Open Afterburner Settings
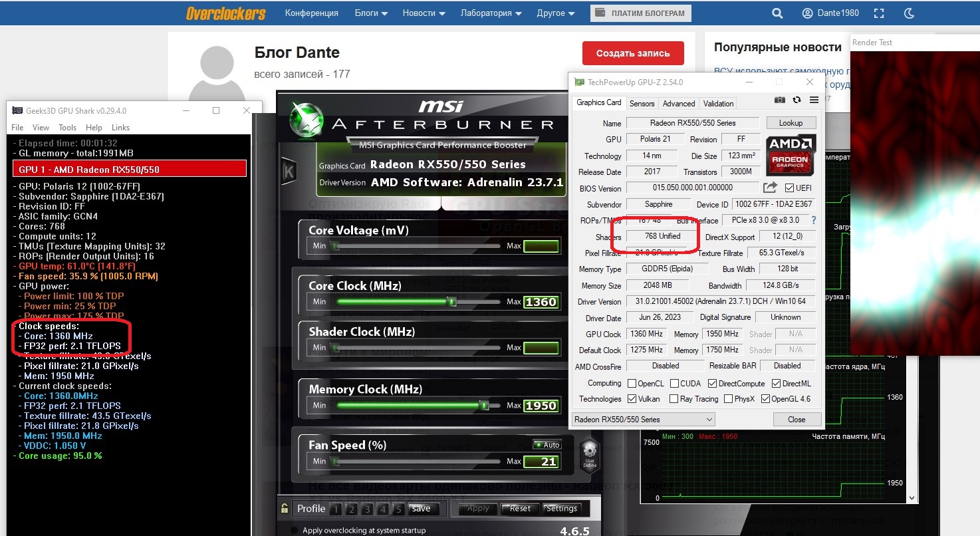 (x=562, y=509)
